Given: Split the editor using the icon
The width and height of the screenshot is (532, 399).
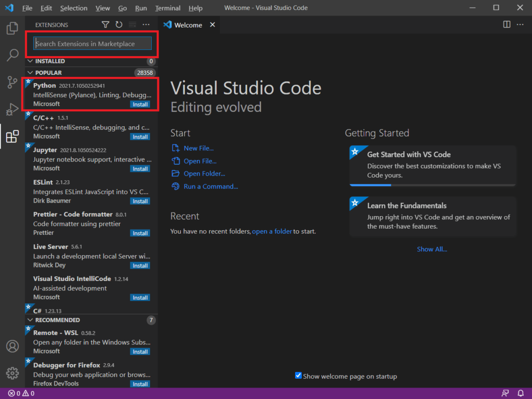Looking at the screenshot, I should 506,24.
